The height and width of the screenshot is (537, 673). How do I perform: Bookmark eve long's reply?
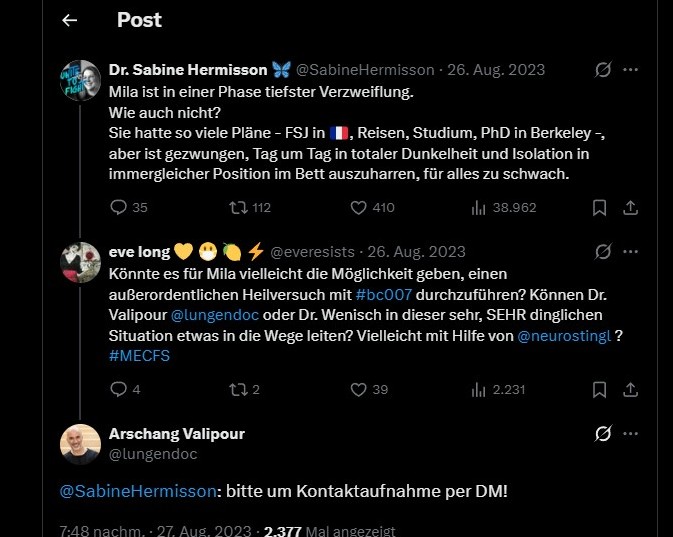point(599,389)
